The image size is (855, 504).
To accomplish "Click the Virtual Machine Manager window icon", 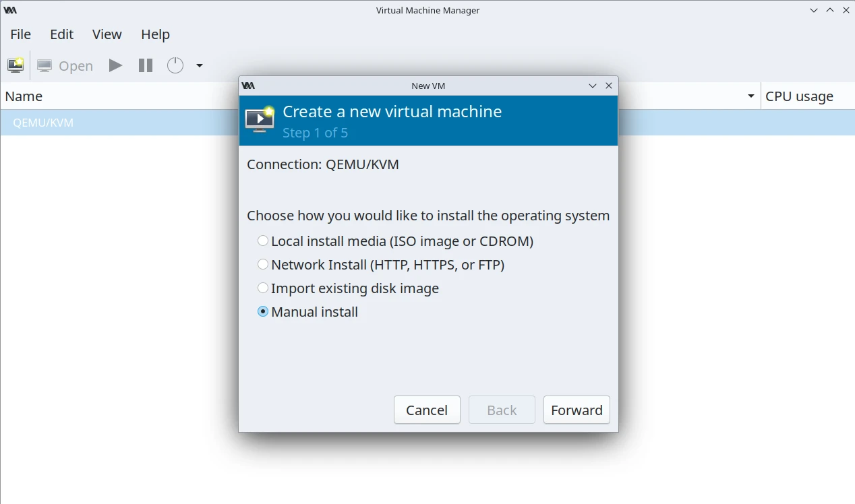I will [10, 10].
